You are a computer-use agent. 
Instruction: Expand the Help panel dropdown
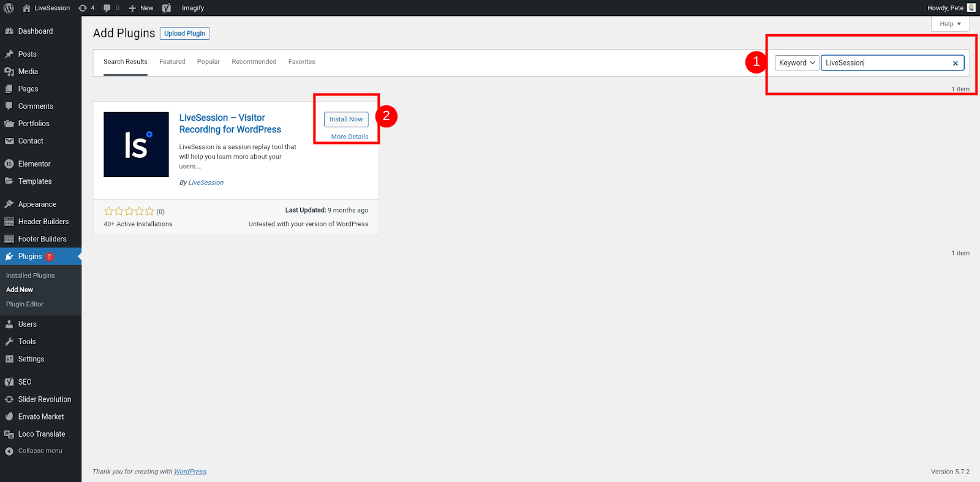950,24
